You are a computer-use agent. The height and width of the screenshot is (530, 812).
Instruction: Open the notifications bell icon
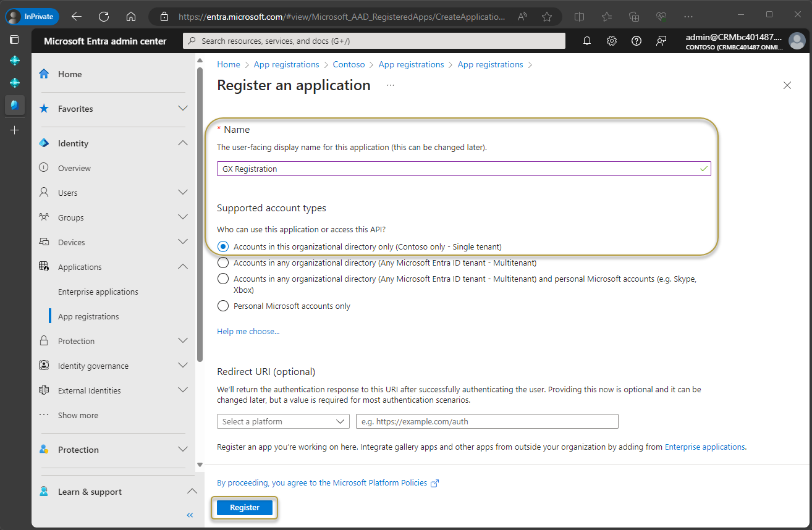pos(587,41)
